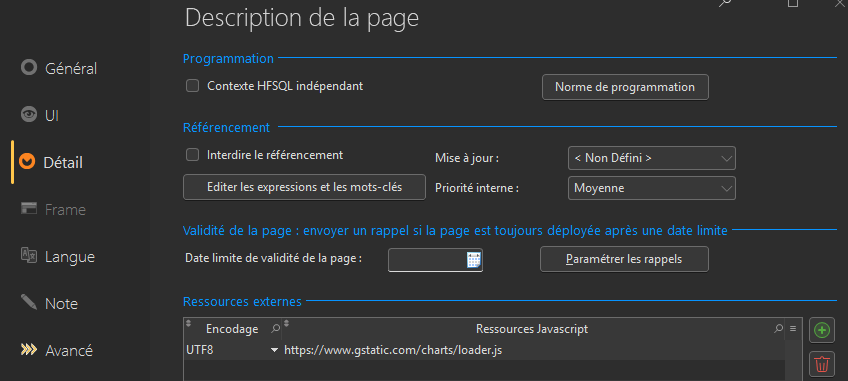Sort by the Encodage column arrows
This screenshot has width=848, height=381.
(x=189, y=324)
